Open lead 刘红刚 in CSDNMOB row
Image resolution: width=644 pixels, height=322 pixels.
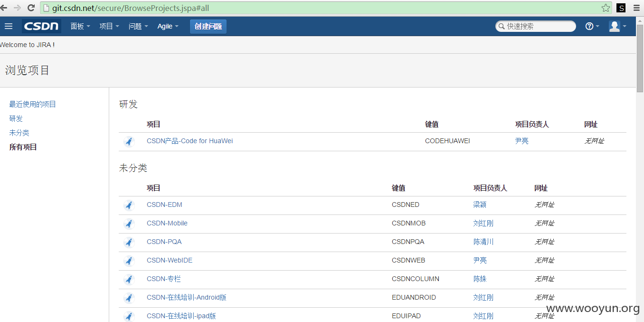(483, 223)
